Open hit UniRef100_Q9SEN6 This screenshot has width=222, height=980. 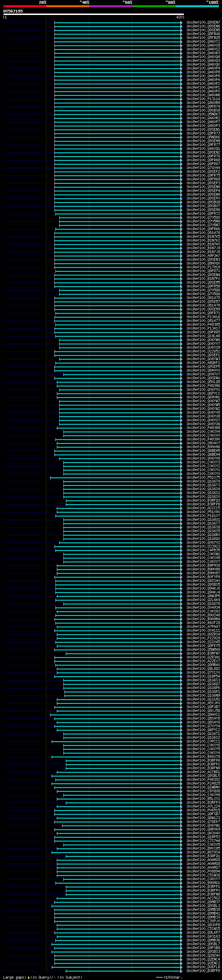(x=203, y=26)
